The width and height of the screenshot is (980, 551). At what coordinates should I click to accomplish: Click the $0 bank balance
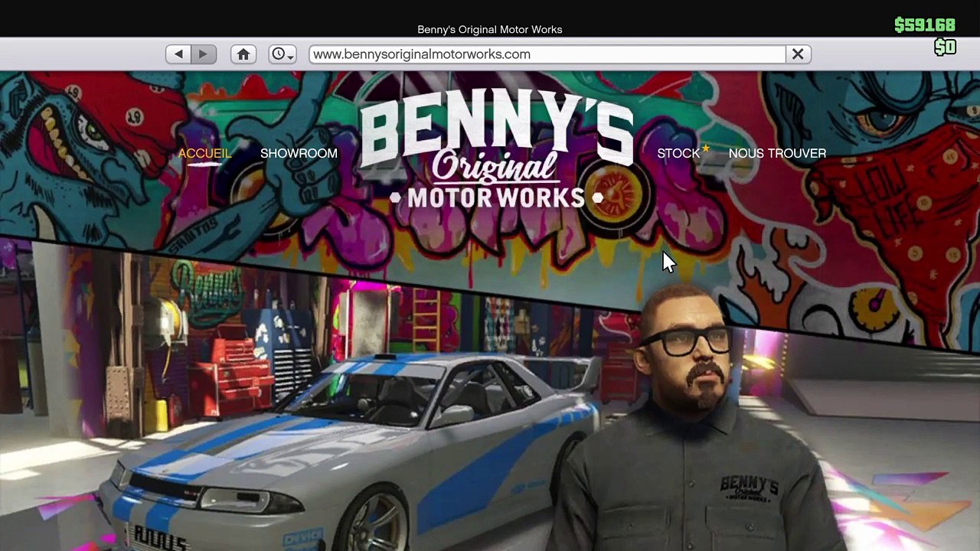pos(946,47)
